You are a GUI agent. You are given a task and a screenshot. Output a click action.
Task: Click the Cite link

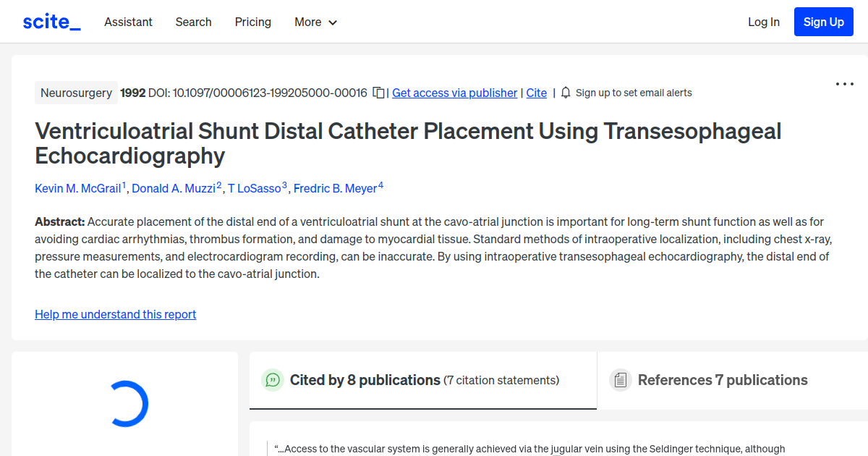[x=536, y=93]
